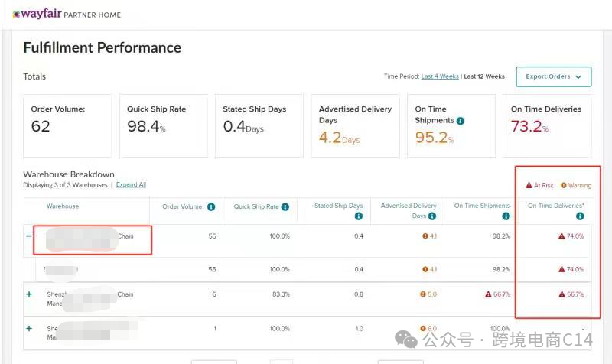612x364 pixels.
Task: Click On Time Deliveries column info icon
Action: 580,216
